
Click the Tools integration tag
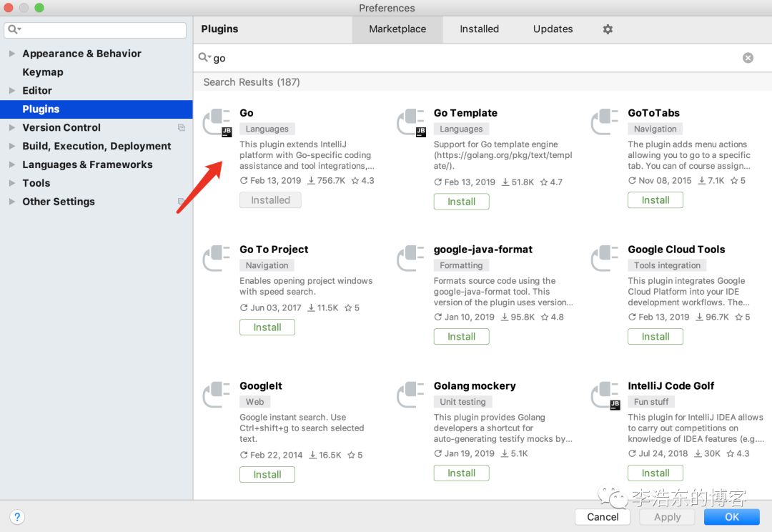667,265
